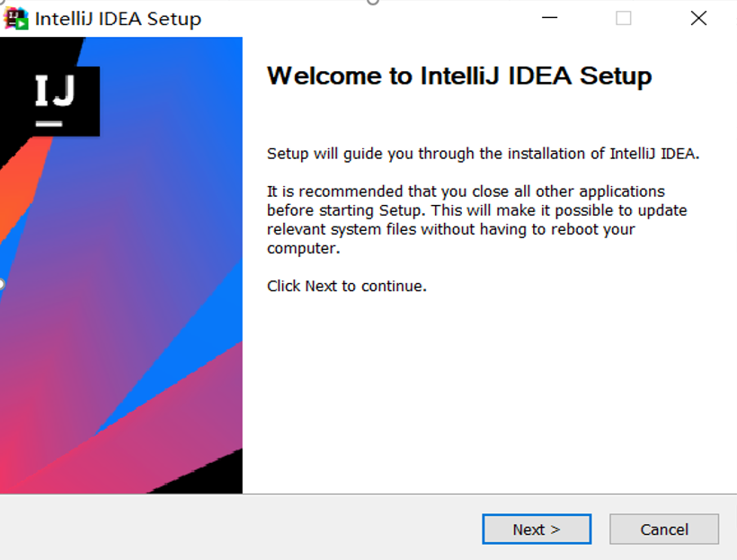Cancel the IntelliJ IDEA installation

(664, 529)
